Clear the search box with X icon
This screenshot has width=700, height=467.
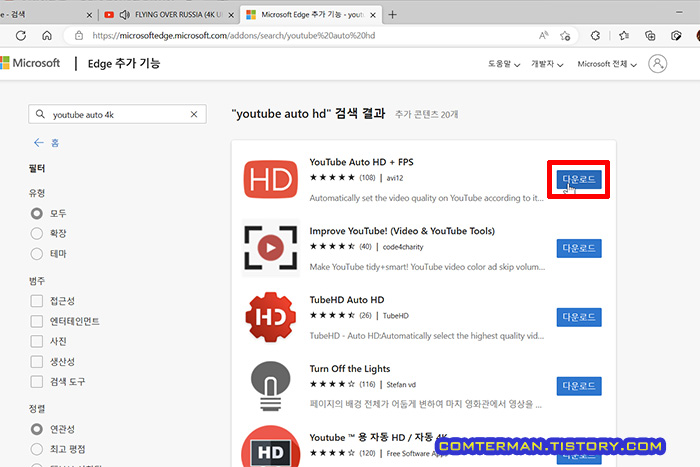click(x=194, y=114)
